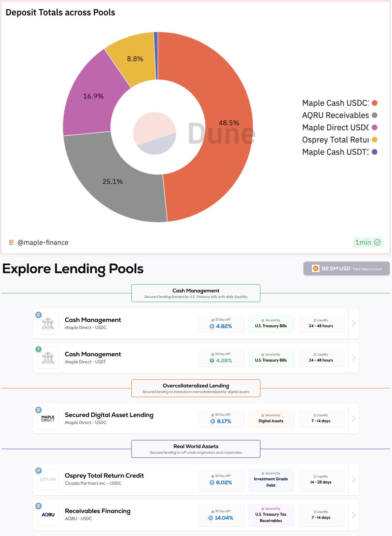Click the Digital Assets secured-by box
Screen dimensions: 392x536
271,419
